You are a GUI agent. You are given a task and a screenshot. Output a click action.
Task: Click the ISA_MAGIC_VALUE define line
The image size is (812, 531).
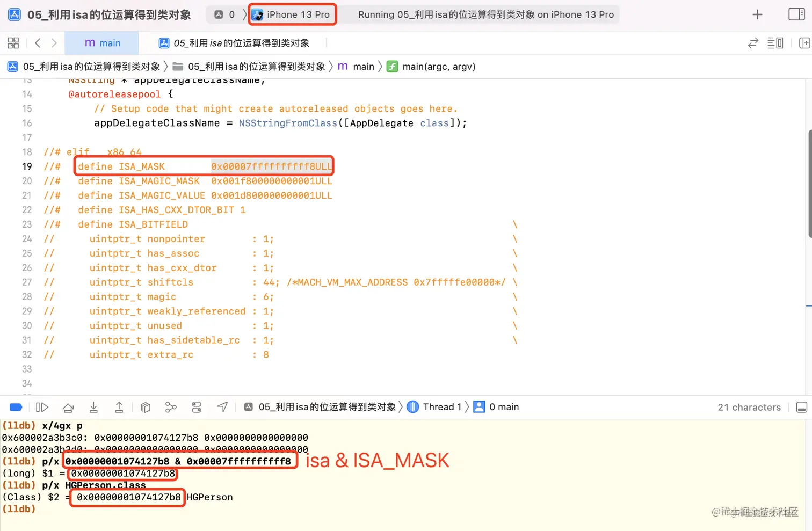coord(188,195)
